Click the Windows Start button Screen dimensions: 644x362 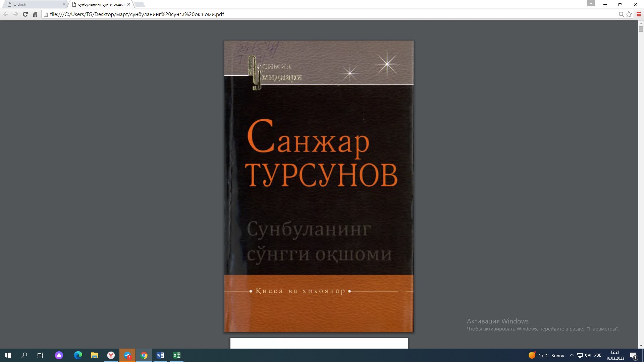click(7, 355)
